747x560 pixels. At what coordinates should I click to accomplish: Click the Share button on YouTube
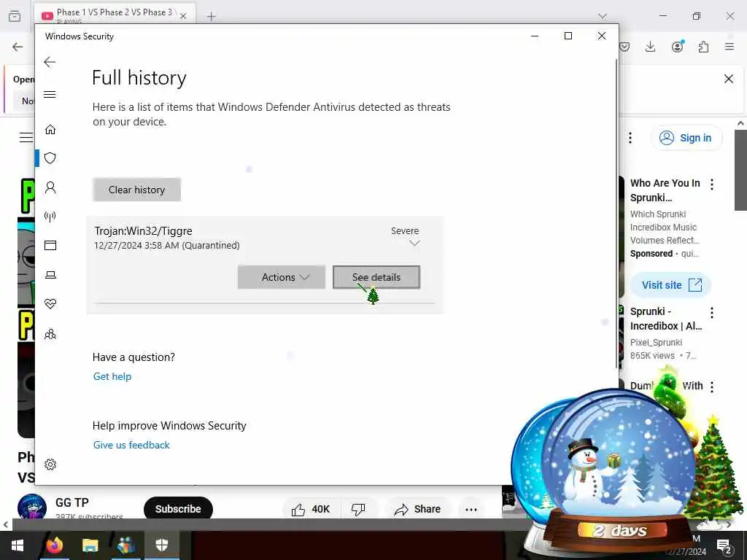pyautogui.click(x=417, y=510)
